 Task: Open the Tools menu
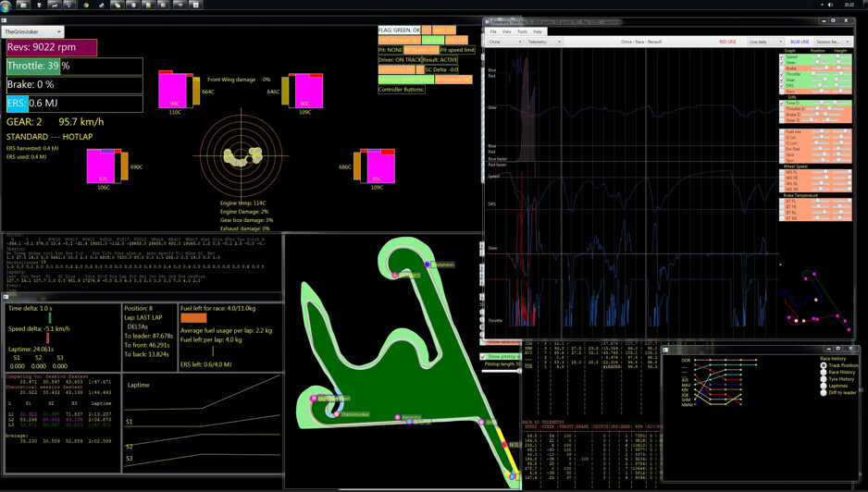click(522, 31)
